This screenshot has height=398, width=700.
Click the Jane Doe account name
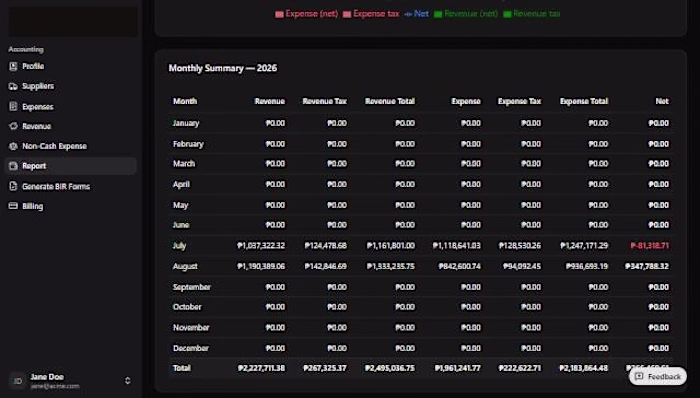[x=47, y=377]
